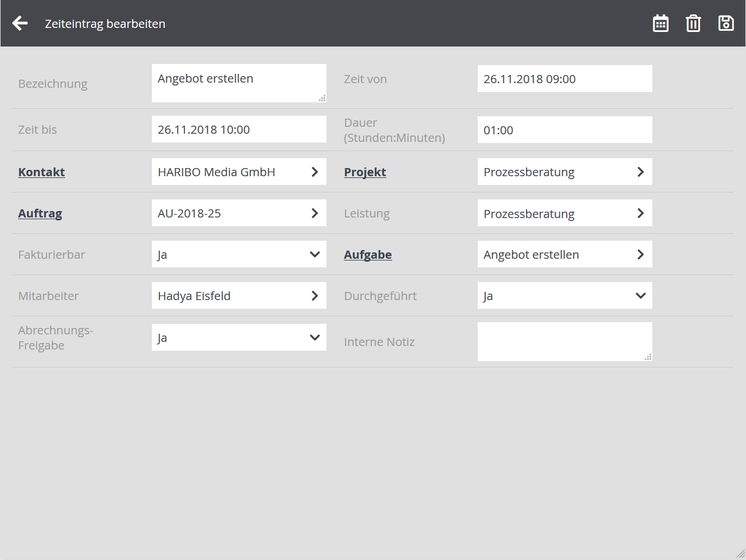The width and height of the screenshot is (746, 560).
Task: Open Mitarbeiter chevron for Hadya Eisfeld
Action: pyautogui.click(x=314, y=295)
